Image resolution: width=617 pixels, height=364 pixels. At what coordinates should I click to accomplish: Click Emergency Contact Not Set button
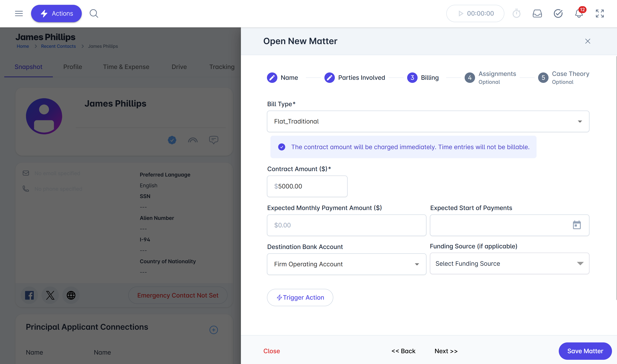(178, 295)
